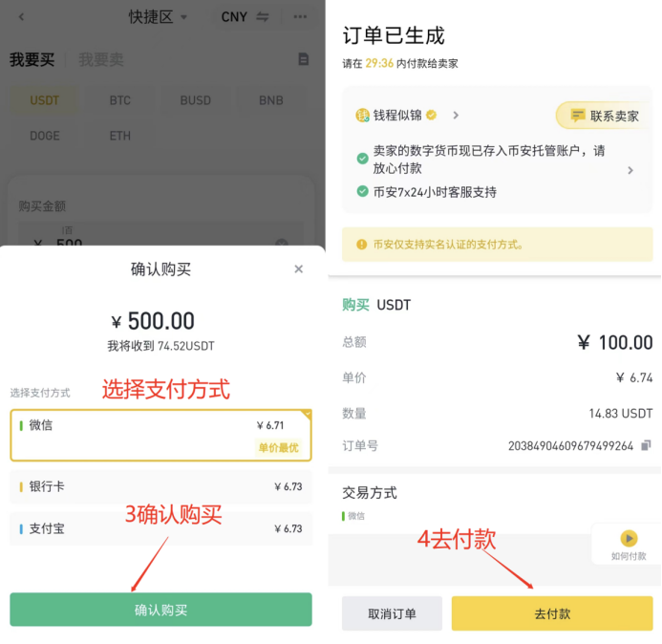Tap the back arrow in the header
The width and height of the screenshot is (662, 644).
22,17
